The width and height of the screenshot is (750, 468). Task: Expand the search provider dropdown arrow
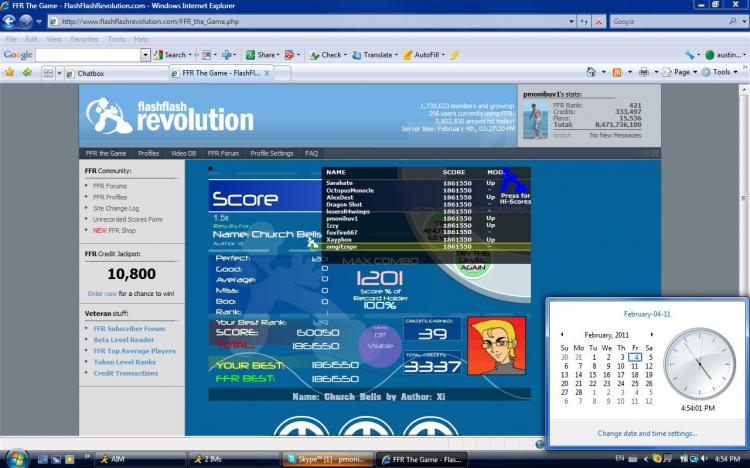tap(744, 22)
